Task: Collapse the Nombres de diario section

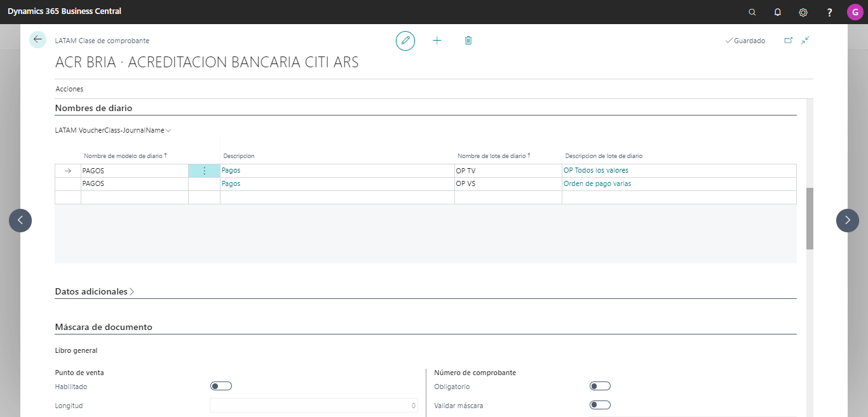Action: pyautogui.click(x=93, y=108)
